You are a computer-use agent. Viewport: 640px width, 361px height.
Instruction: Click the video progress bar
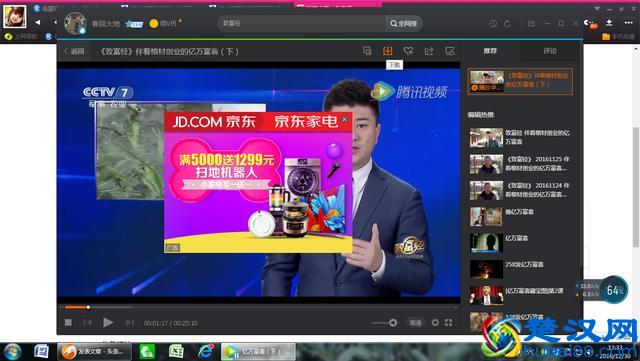(x=259, y=307)
